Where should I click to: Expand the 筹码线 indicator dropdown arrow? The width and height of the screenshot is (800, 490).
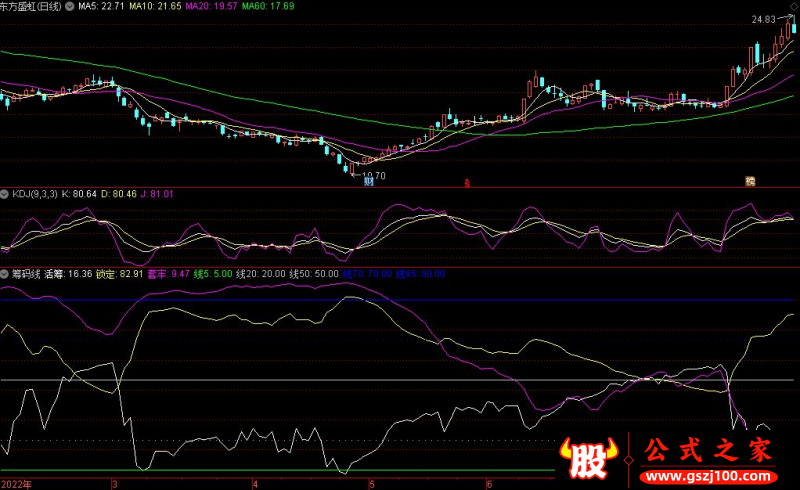(x=5, y=274)
